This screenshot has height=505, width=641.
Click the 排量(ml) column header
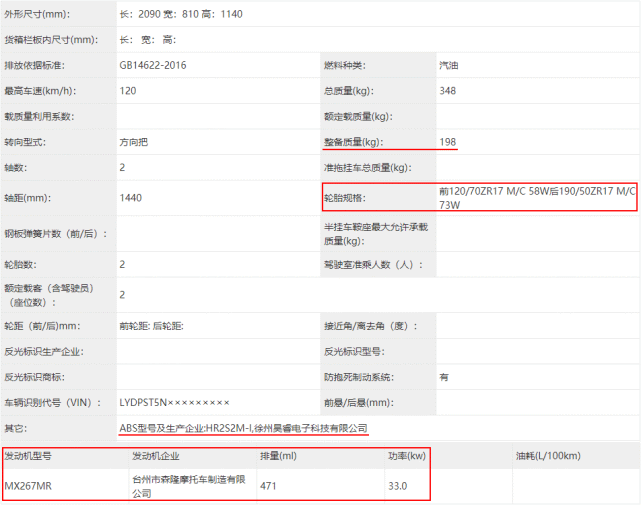(278, 456)
